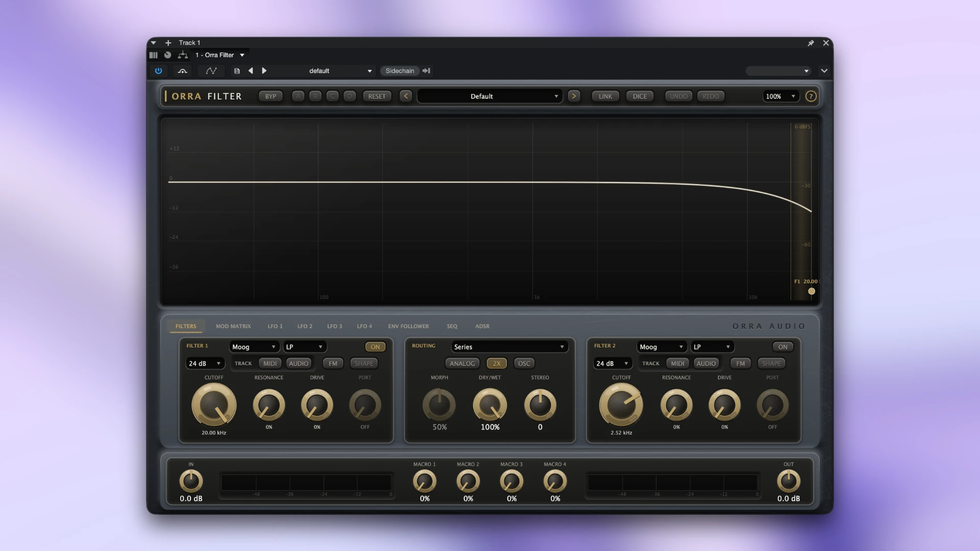The height and width of the screenshot is (551, 980).
Task: Select previous Orra preset arrow
Action: 406,96
